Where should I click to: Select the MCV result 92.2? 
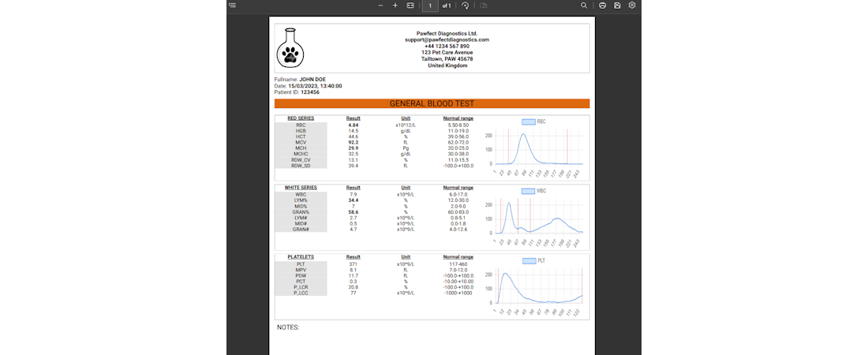point(354,143)
